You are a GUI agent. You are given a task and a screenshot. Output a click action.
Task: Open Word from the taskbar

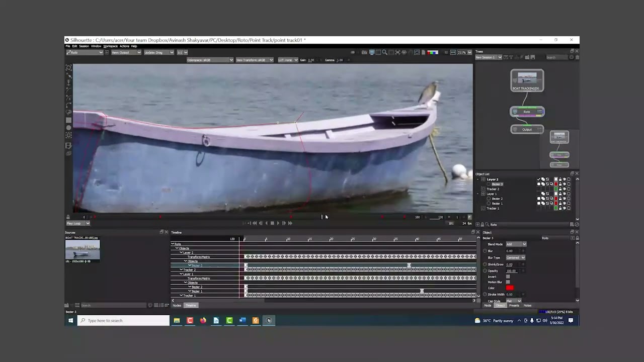[242, 320]
